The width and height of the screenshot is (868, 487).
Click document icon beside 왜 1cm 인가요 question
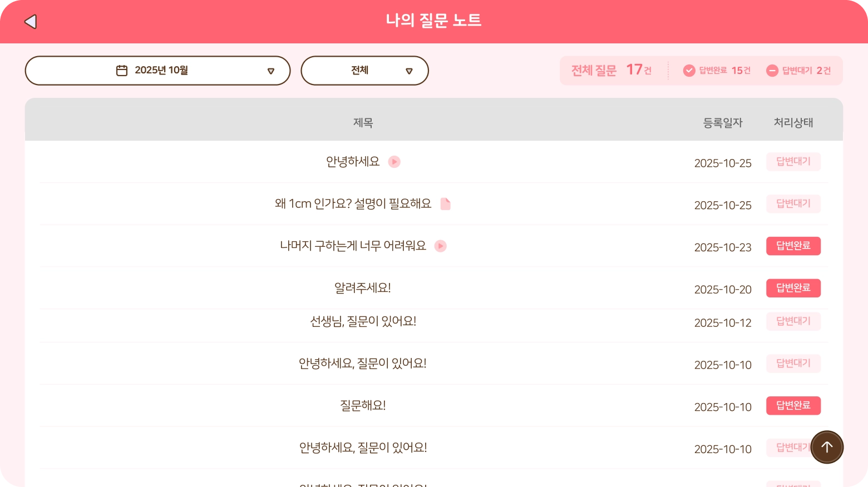point(445,204)
